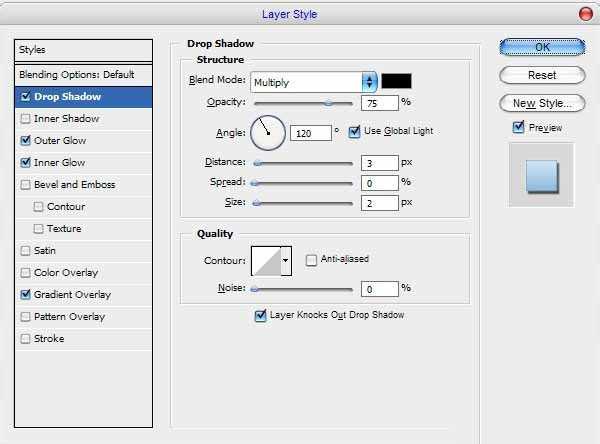Image resolution: width=600 pixels, height=444 pixels.
Task: Click the New Style button
Action: pyautogui.click(x=542, y=103)
